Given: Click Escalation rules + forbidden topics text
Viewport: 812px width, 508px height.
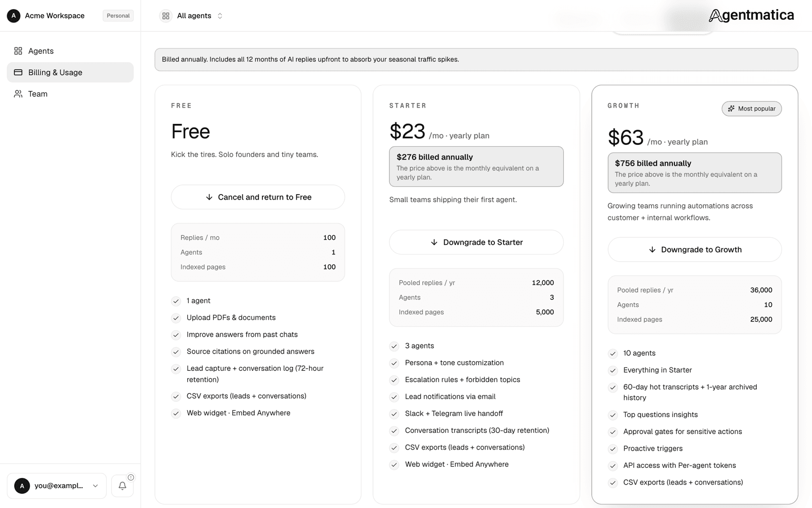Looking at the screenshot, I should coord(462,379).
